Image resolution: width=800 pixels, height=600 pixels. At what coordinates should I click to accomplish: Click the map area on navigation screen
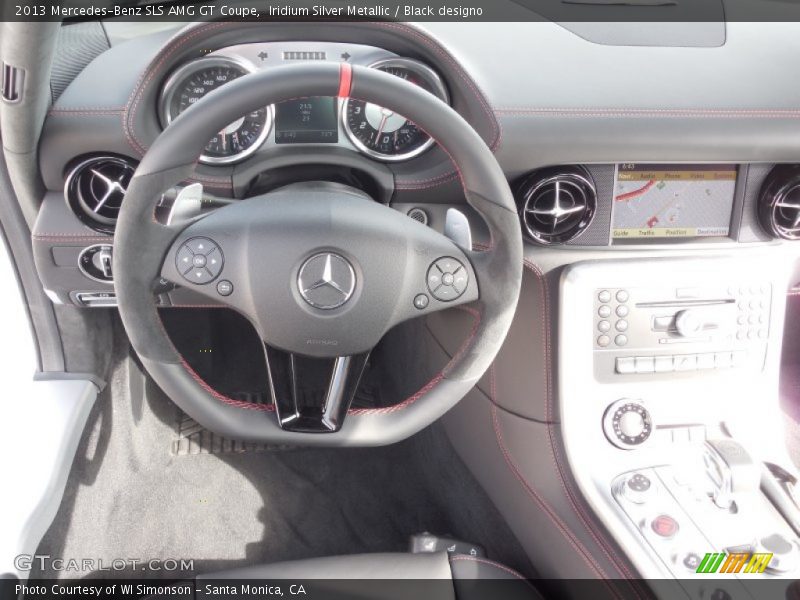coord(674,204)
